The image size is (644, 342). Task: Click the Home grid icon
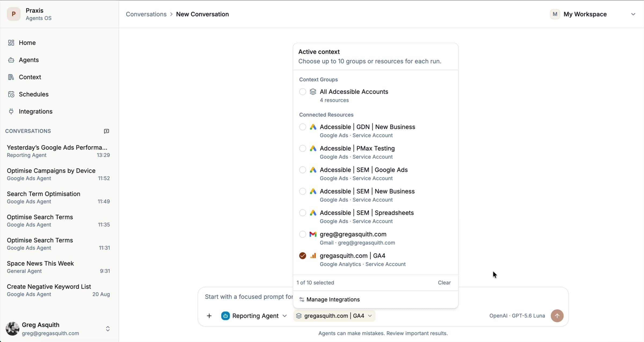[x=11, y=43]
